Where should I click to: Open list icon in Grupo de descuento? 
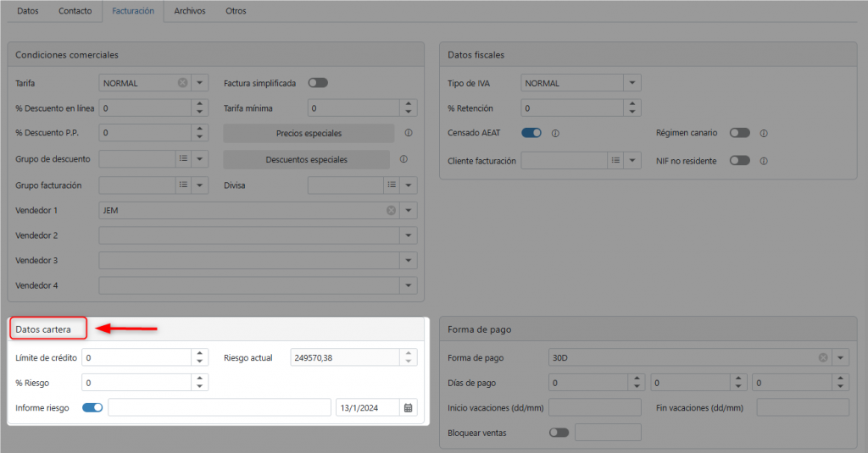(x=182, y=159)
